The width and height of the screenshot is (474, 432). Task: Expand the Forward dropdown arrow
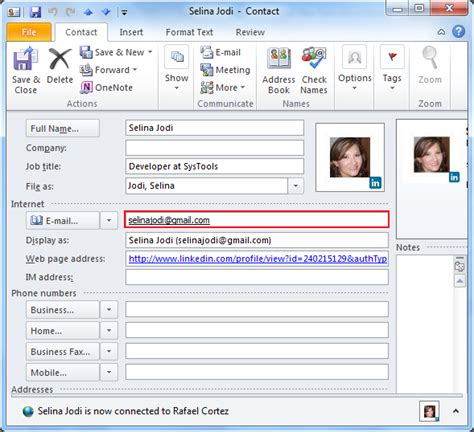click(x=135, y=69)
